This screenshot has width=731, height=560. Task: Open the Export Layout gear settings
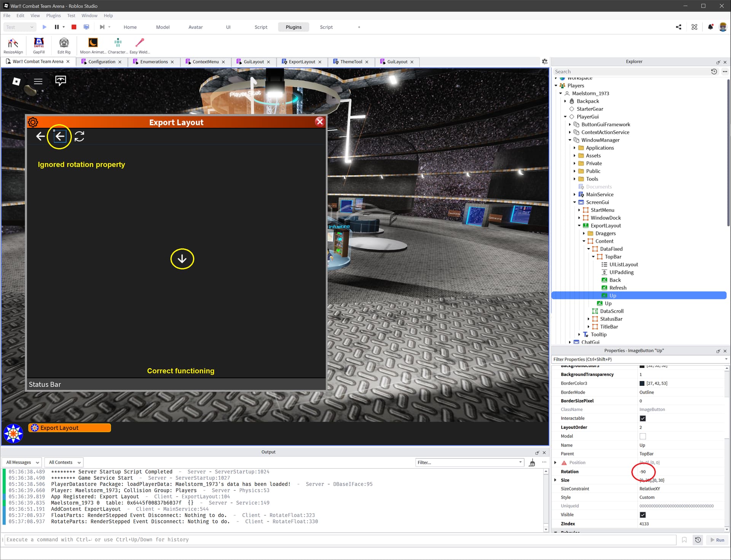pos(33,122)
